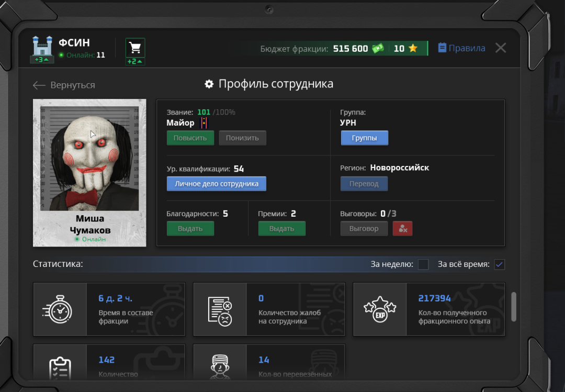The image size is (565, 392).
Task: Click the budget amount 515 600
Action: 351,49
